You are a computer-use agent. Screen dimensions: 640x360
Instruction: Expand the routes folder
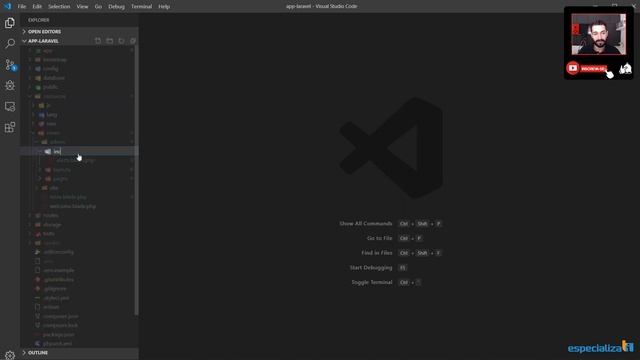78,215
